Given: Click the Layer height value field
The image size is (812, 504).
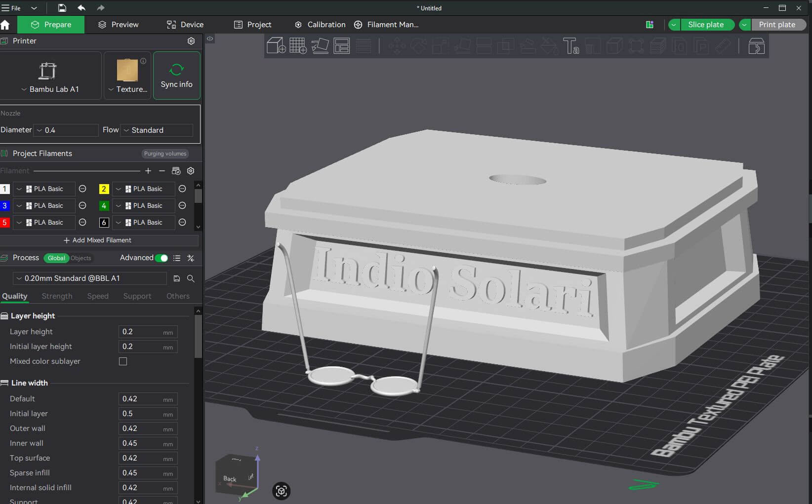Looking at the screenshot, I should (148, 332).
